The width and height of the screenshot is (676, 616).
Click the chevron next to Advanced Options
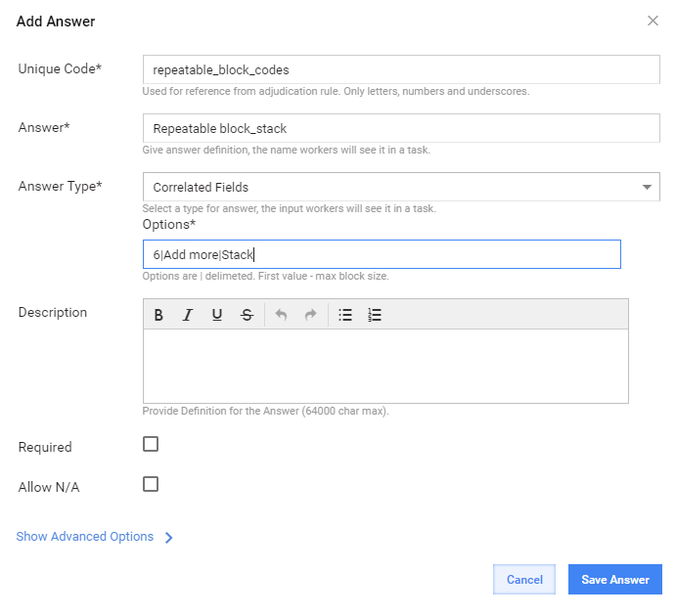click(x=168, y=537)
